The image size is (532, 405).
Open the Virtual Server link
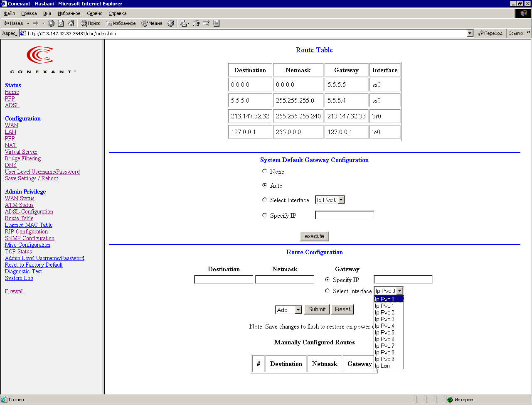[x=21, y=152]
